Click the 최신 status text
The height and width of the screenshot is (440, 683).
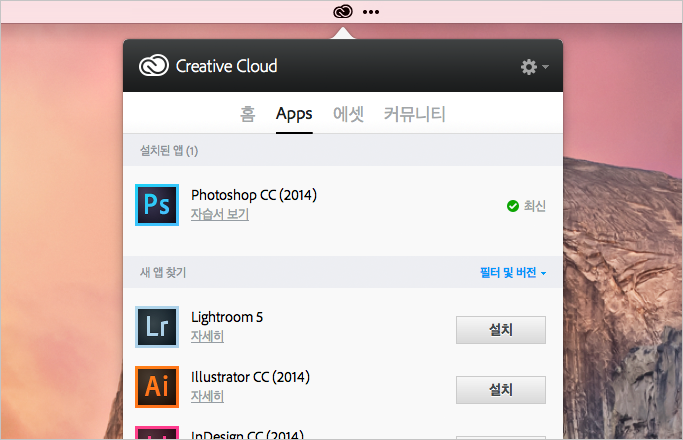point(534,206)
